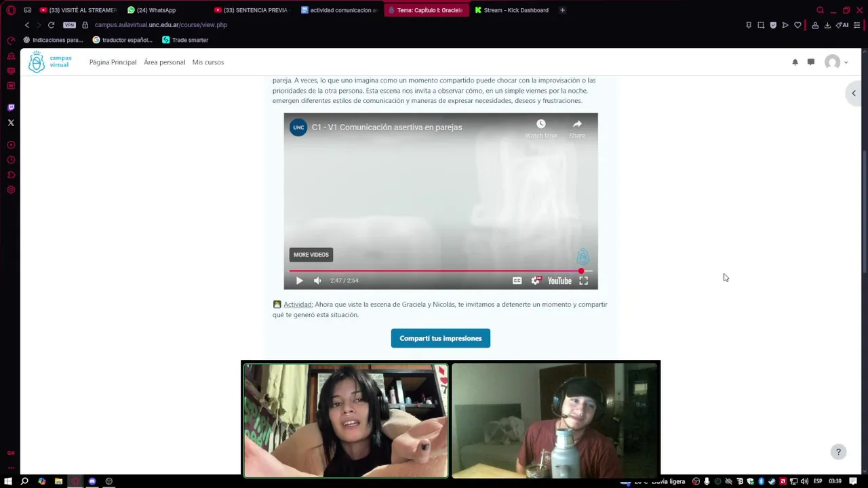This screenshot has height=488, width=868.
Task: Add video to Watch later
Action: pos(541,128)
